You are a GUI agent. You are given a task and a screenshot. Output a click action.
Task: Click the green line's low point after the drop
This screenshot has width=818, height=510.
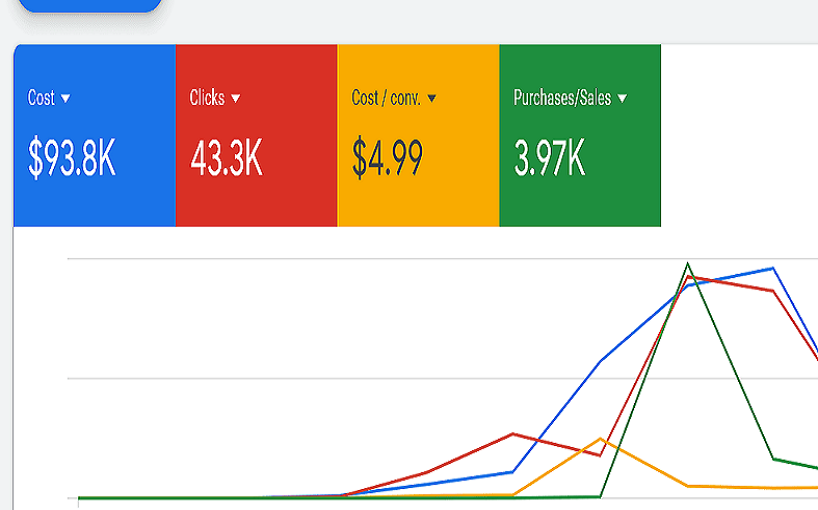[x=774, y=459]
